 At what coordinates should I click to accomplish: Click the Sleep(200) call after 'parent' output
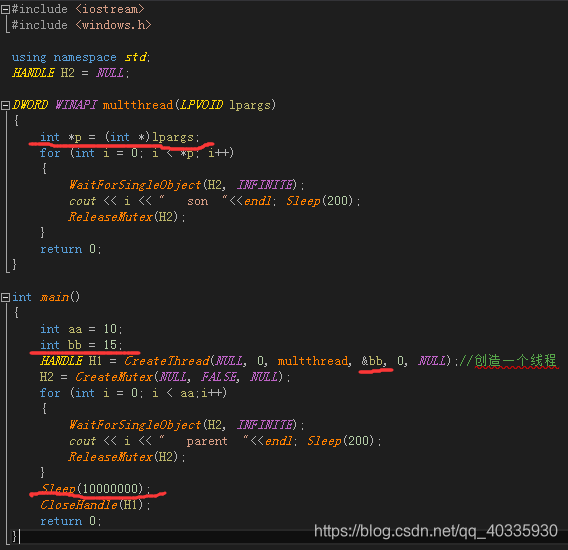[344, 441]
